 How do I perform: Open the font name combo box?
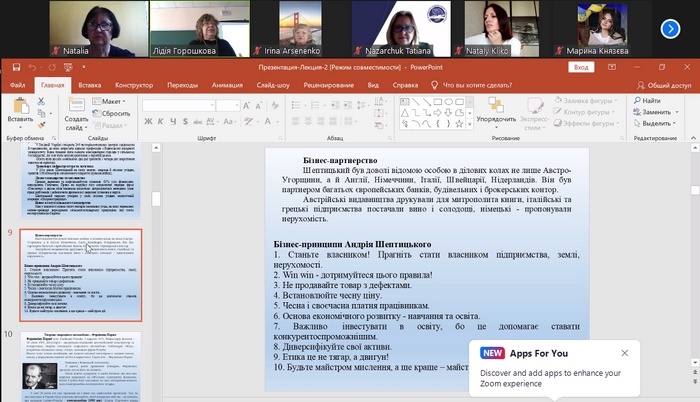point(178,105)
